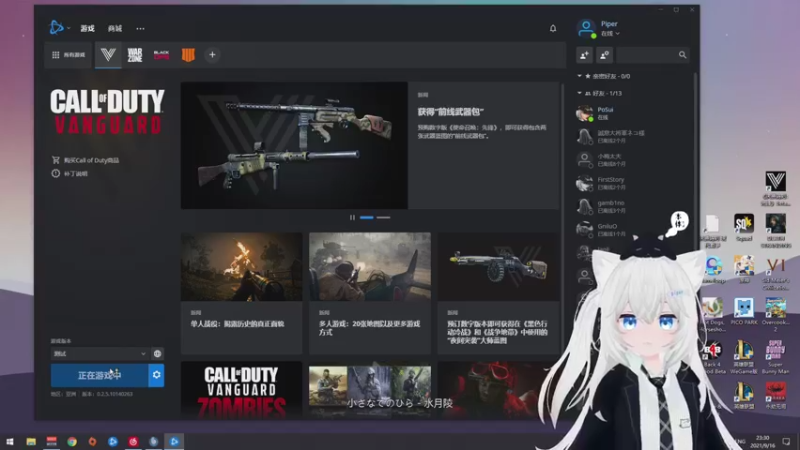Open the multiplayer news card

point(370,293)
